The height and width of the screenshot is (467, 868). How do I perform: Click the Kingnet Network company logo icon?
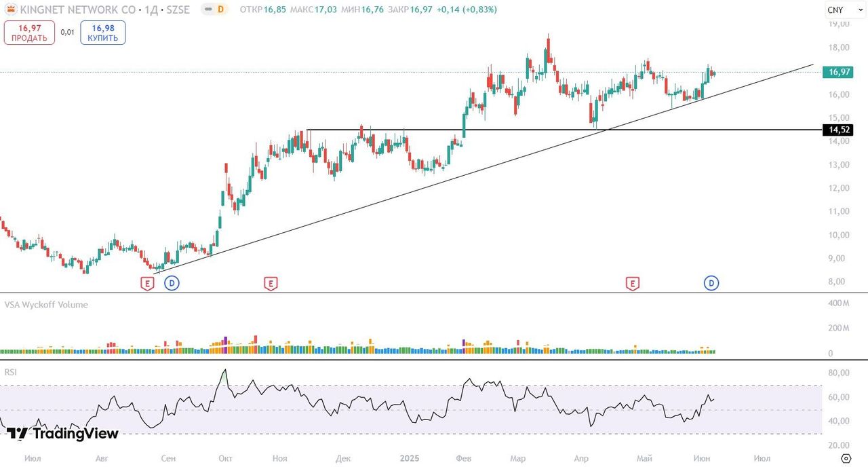[x=10, y=10]
